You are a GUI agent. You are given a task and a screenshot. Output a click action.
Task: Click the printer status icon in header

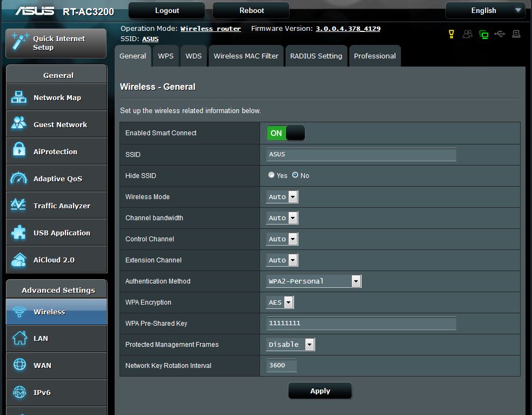pos(516,34)
